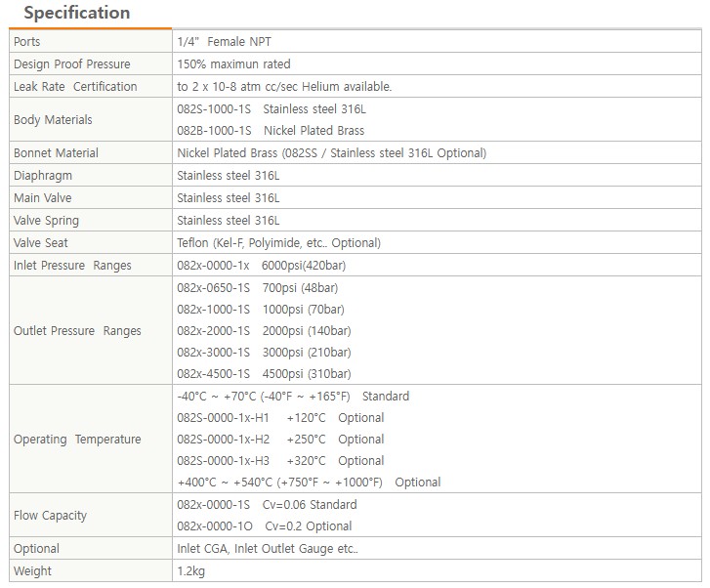Click '150% maximun rated' value

point(233,63)
